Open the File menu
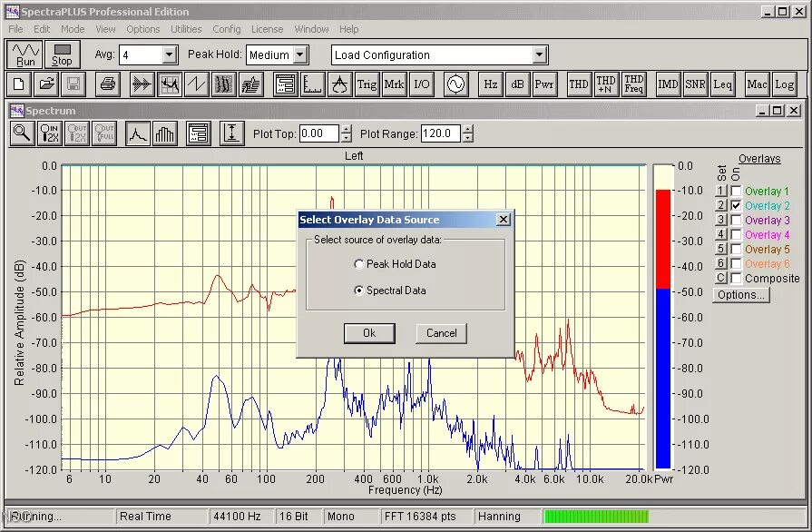The height and width of the screenshot is (532, 812). (x=15, y=29)
